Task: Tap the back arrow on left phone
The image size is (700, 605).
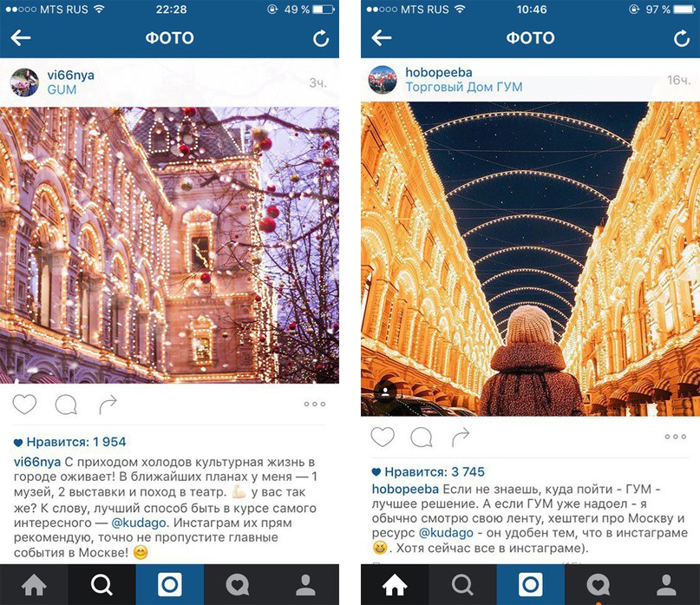Action: point(21,38)
